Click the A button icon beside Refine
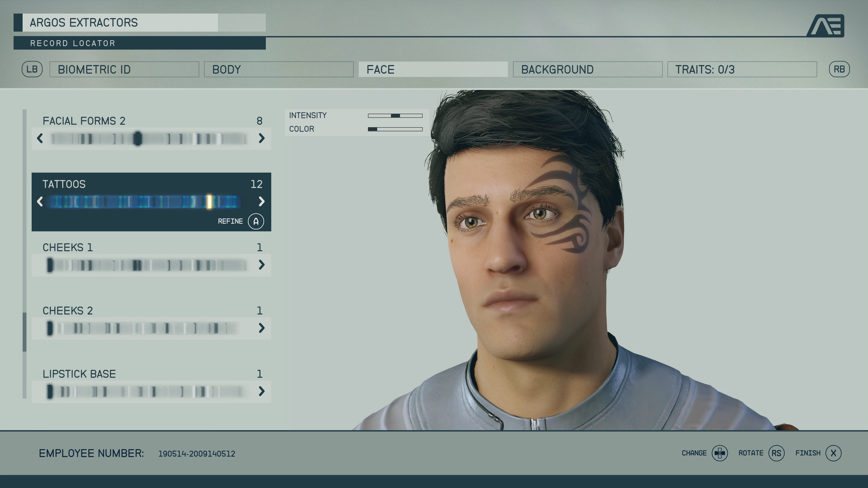The image size is (868, 488). (256, 221)
